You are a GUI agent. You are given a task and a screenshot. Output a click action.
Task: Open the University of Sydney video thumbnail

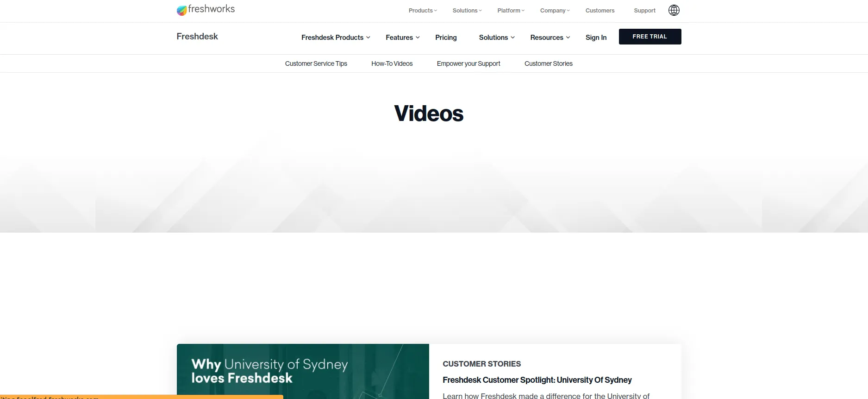pyautogui.click(x=303, y=371)
